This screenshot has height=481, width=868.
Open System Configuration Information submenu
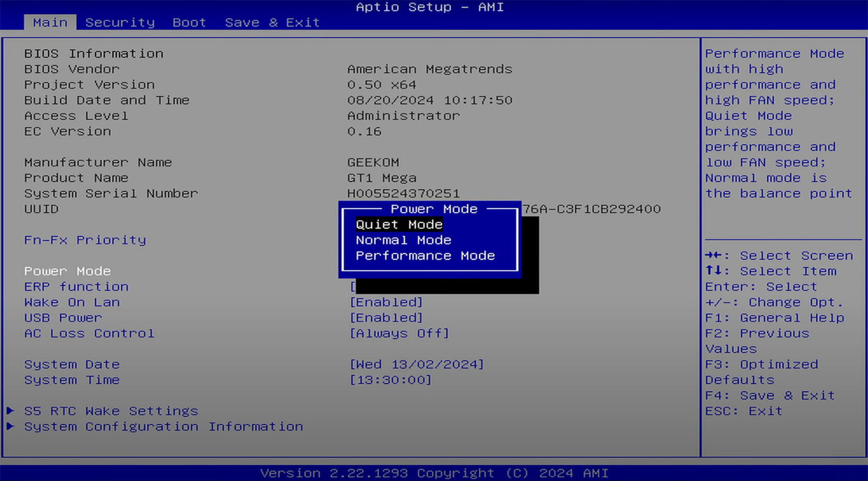point(164,427)
